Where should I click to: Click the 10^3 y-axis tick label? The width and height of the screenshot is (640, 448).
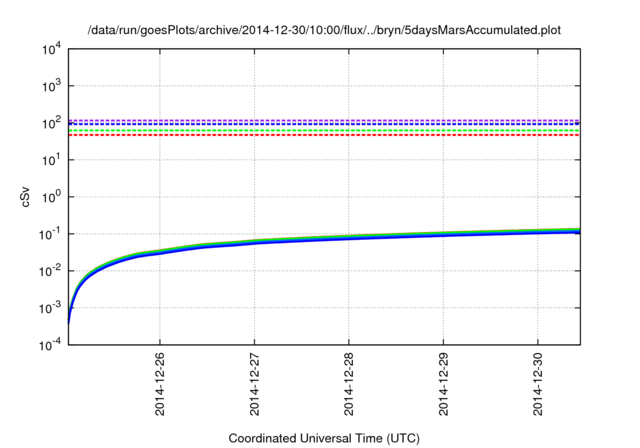(x=51, y=86)
